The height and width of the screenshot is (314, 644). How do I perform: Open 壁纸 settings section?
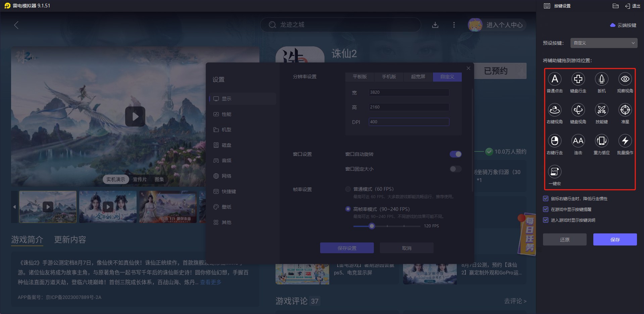243,207
